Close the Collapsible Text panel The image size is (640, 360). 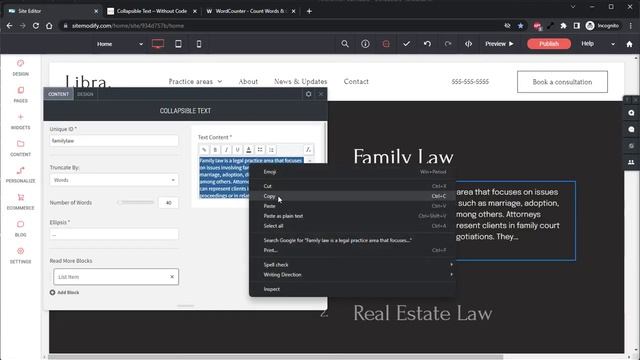pyautogui.click(x=321, y=94)
